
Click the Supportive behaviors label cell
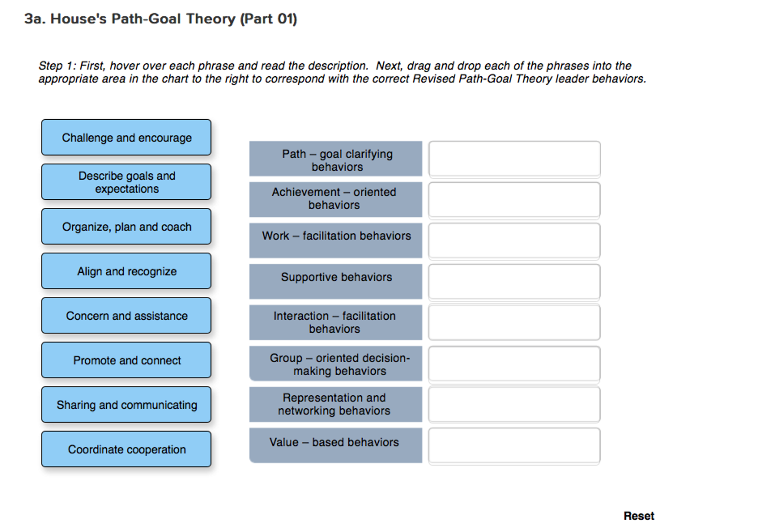tap(336, 282)
